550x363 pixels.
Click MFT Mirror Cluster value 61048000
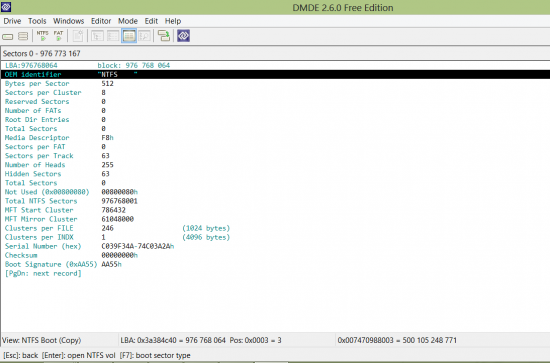[118, 219]
